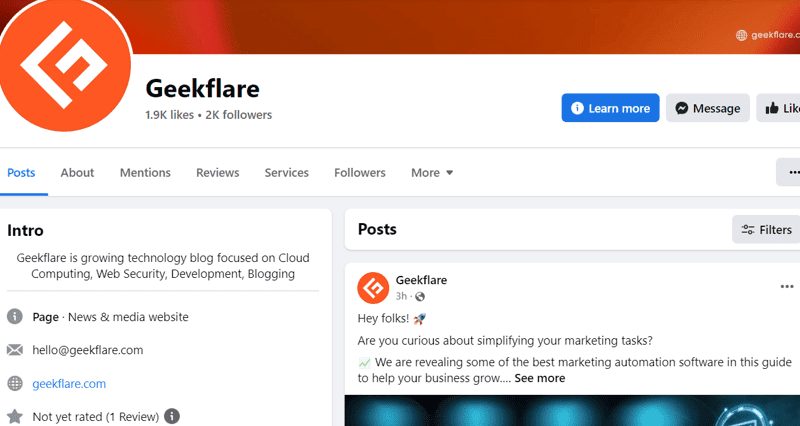Open the post's three-dot options menu

point(787,287)
